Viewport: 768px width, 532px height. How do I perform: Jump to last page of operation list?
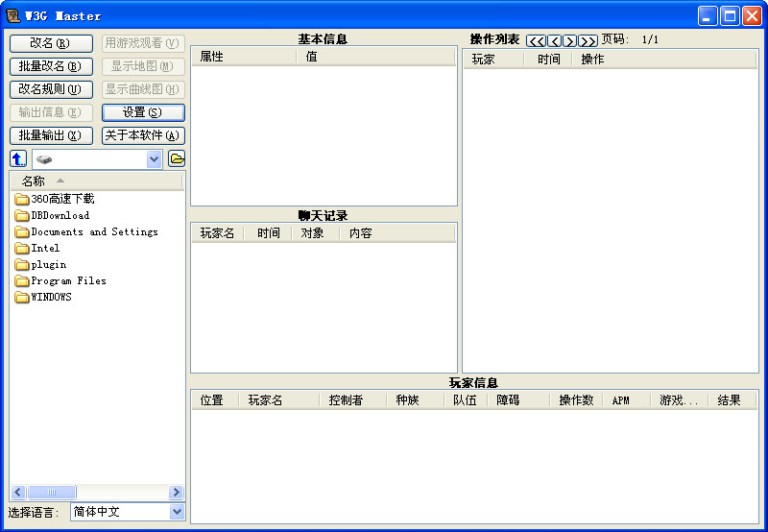coord(588,40)
